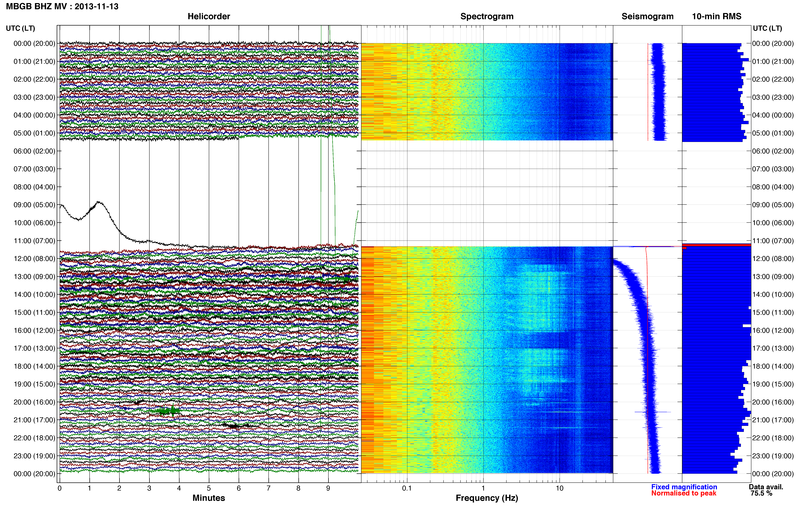The height and width of the screenshot is (508, 812).
Task: Click '07:00 (03:00)' on the right RMS axis
Action: coord(773,169)
